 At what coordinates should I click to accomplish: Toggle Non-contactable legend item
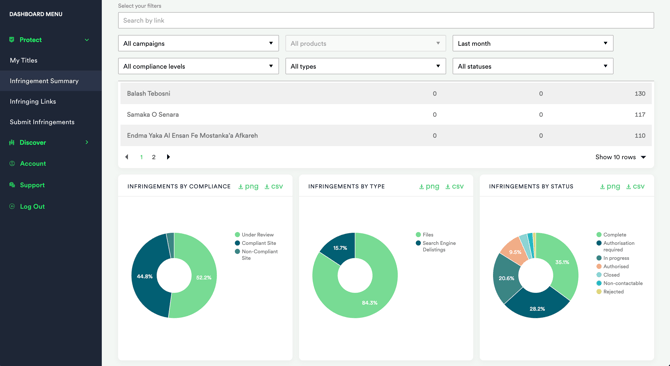point(620,283)
